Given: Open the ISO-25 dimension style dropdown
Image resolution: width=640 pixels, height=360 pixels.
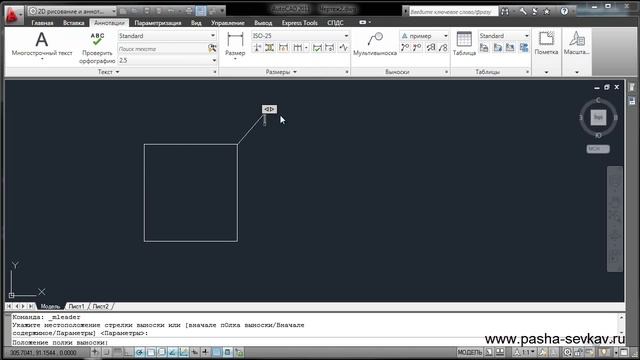Looking at the screenshot, I should 300,36.
